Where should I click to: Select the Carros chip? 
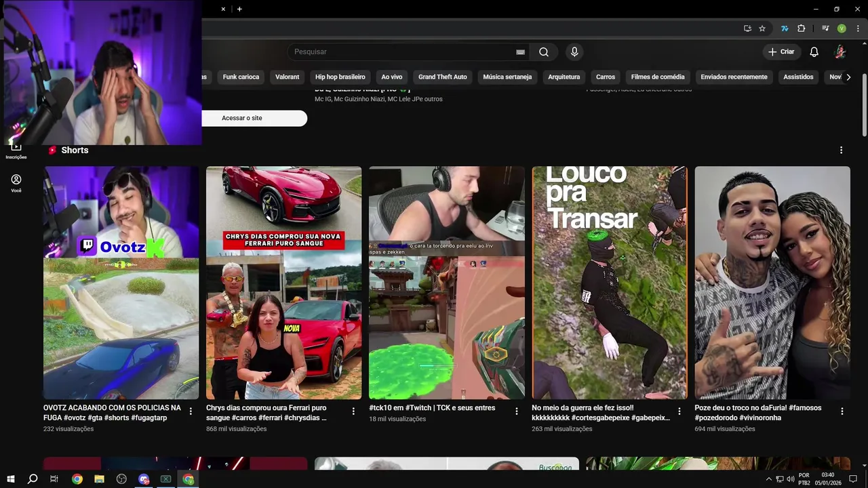(x=606, y=77)
